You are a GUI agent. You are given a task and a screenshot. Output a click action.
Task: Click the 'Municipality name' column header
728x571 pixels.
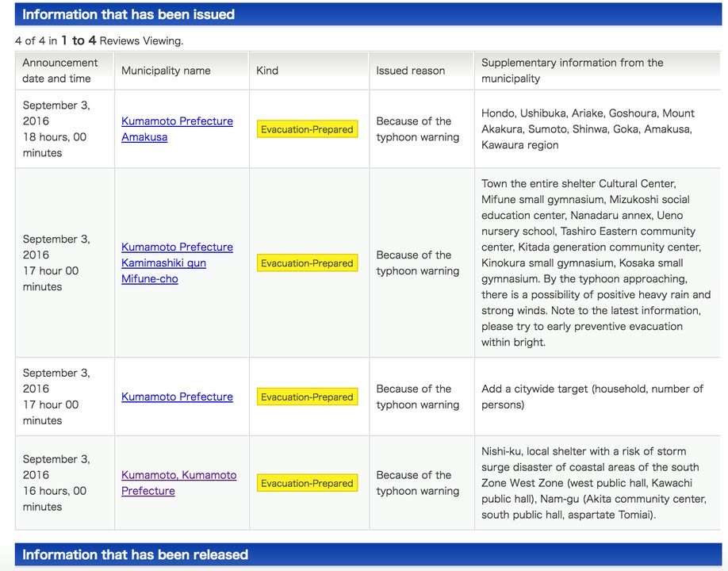166,71
